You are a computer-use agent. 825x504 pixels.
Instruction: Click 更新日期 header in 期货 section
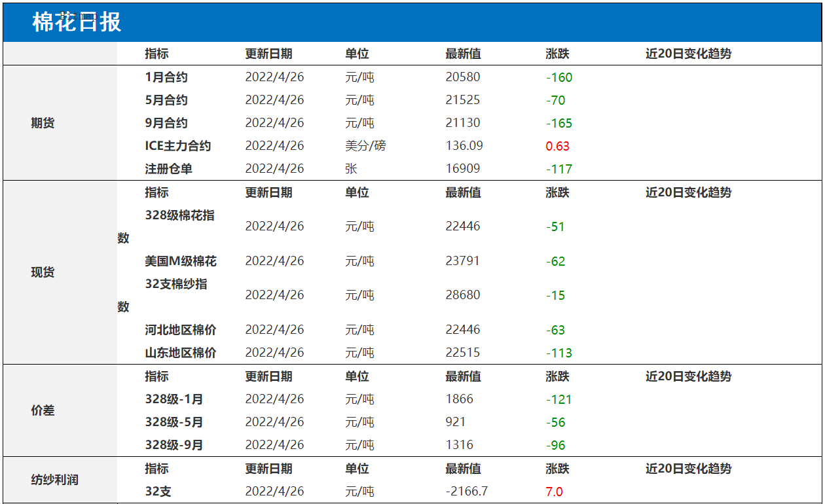click(x=269, y=54)
